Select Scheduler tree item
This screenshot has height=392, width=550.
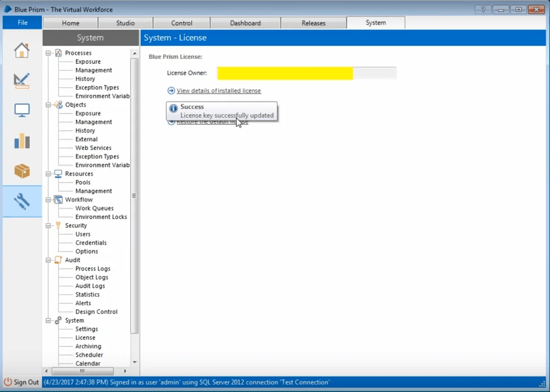click(x=89, y=355)
